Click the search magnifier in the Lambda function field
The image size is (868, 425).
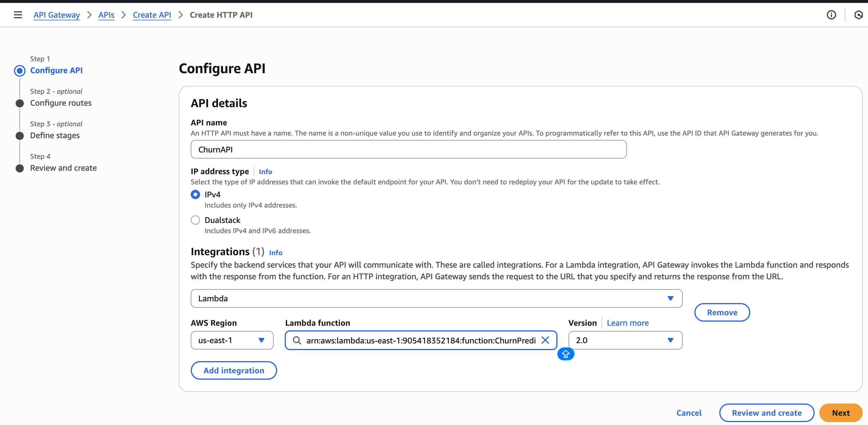coord(297,341)
